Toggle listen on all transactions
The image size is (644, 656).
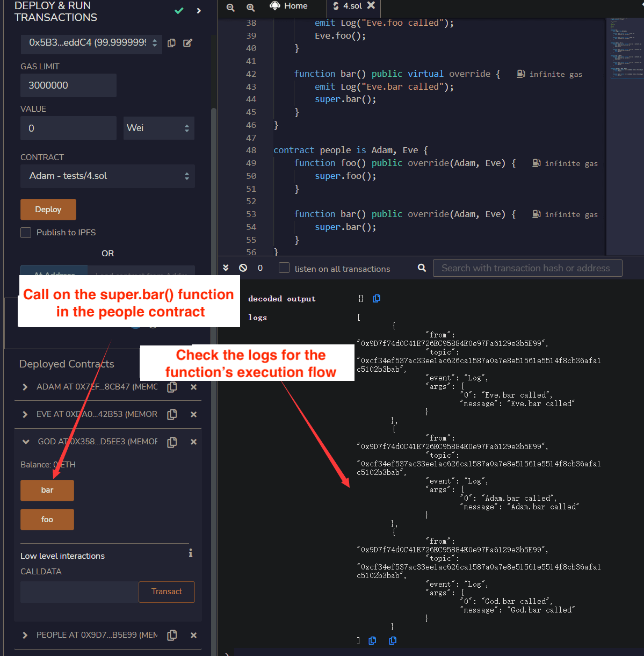pyautogui.click(x=284, y=268)
